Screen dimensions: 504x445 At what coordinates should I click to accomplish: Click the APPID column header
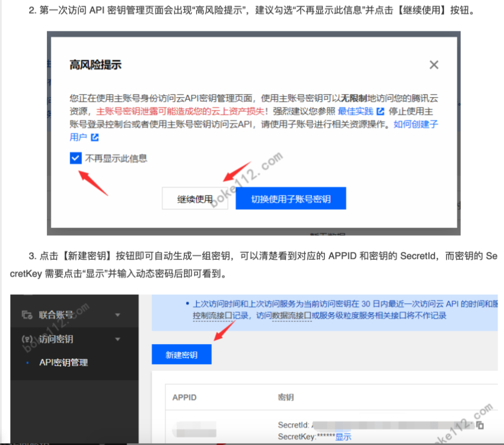(x=184, y=397)
